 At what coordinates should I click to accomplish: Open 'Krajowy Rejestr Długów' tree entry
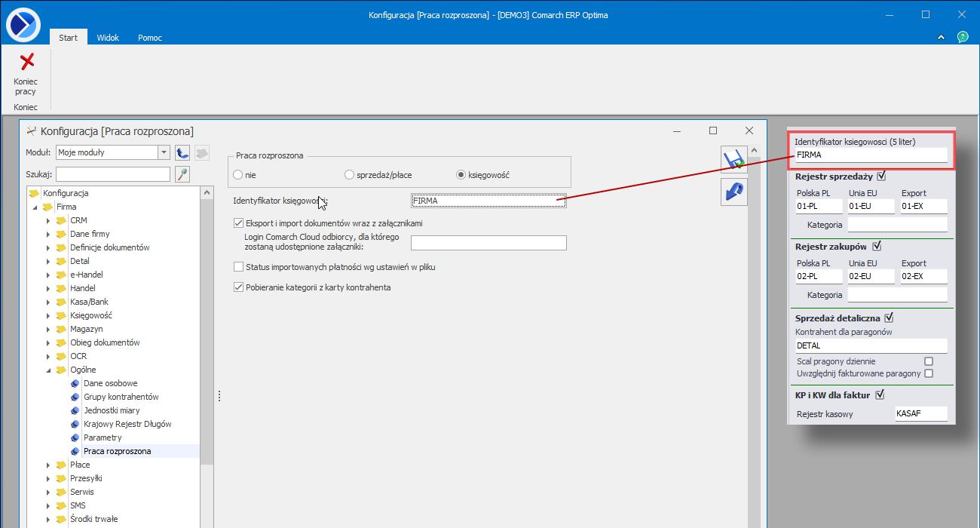click(x=127, y=424)
